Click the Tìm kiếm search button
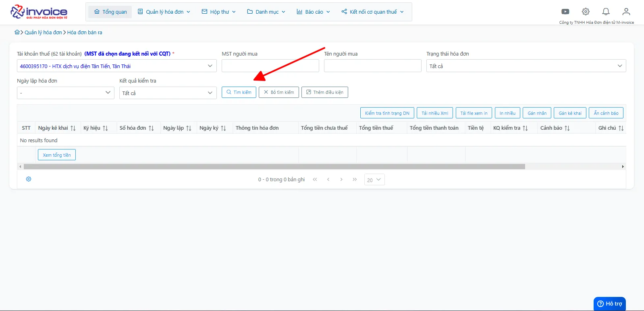 coord(239,92)
